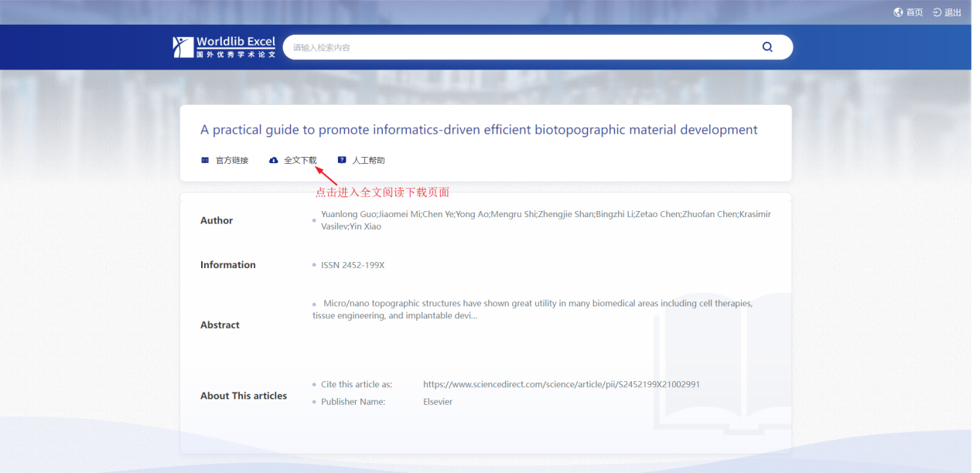The height and width of the screenshot is (473, 980).
Task: Go to 首页 home page
Action: (x=914, y=12)
